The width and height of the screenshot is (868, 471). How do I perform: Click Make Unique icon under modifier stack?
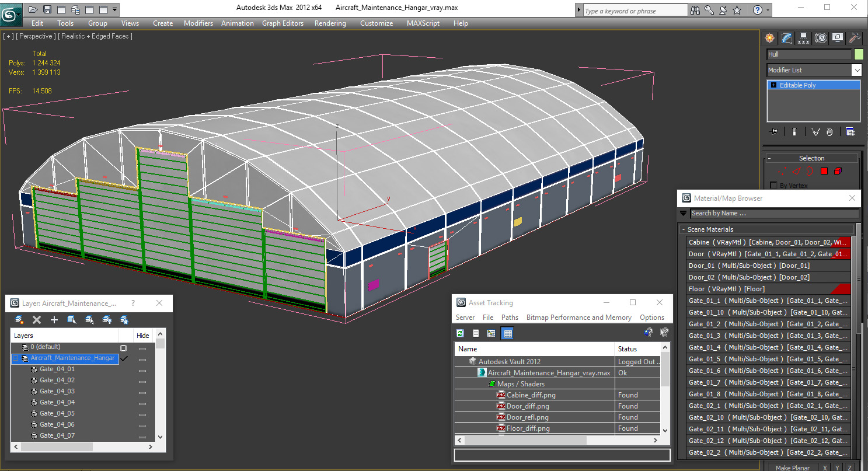pyautogui.click(x=815, y=132)
